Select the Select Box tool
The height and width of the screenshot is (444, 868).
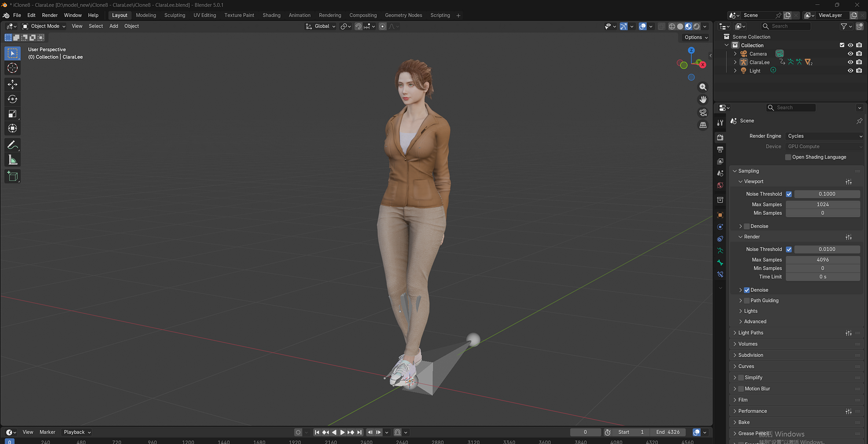[12, 53]
